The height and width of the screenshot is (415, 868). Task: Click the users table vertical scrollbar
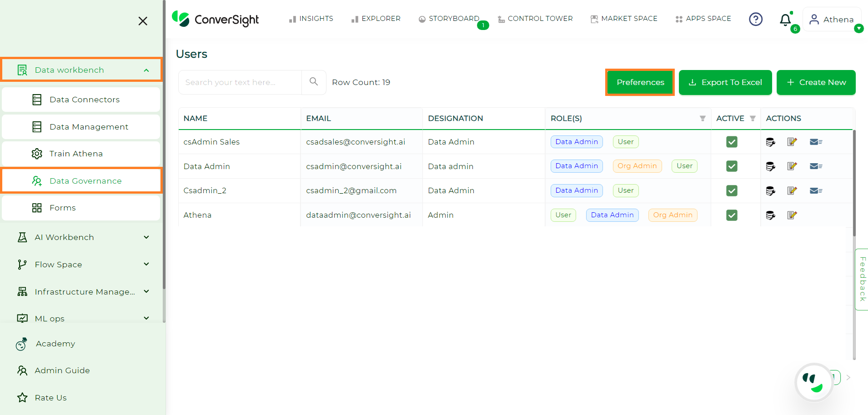854,183
